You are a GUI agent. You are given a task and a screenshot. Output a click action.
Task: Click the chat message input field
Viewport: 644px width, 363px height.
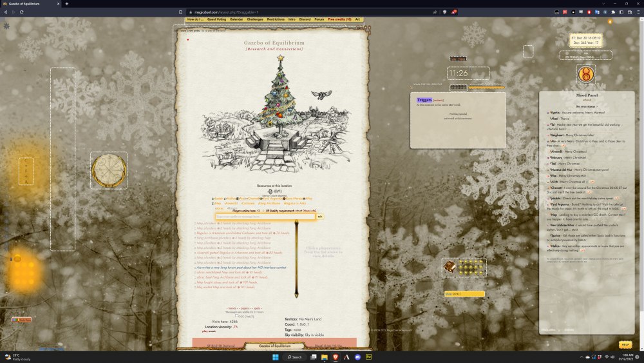[265, 217]
